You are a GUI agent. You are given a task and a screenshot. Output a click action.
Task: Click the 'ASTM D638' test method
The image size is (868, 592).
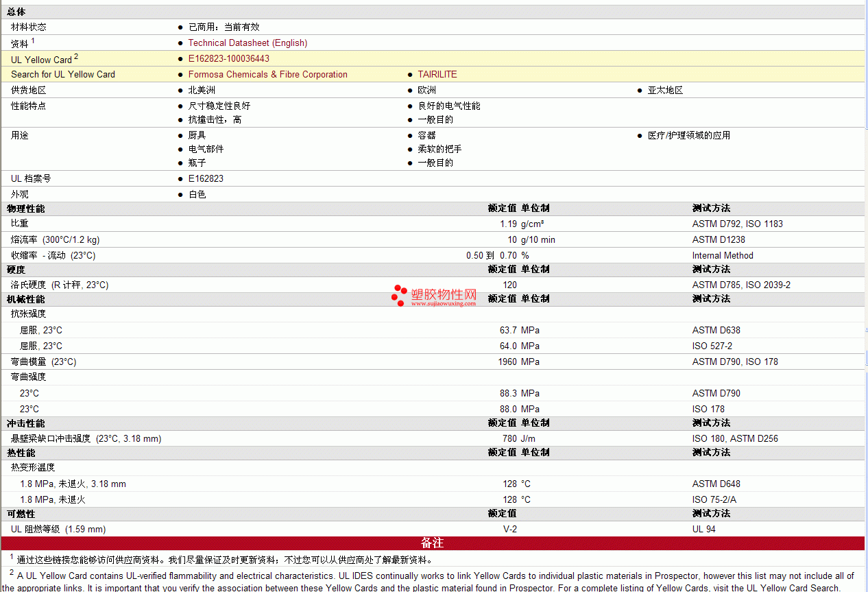[x=716, y=330]
